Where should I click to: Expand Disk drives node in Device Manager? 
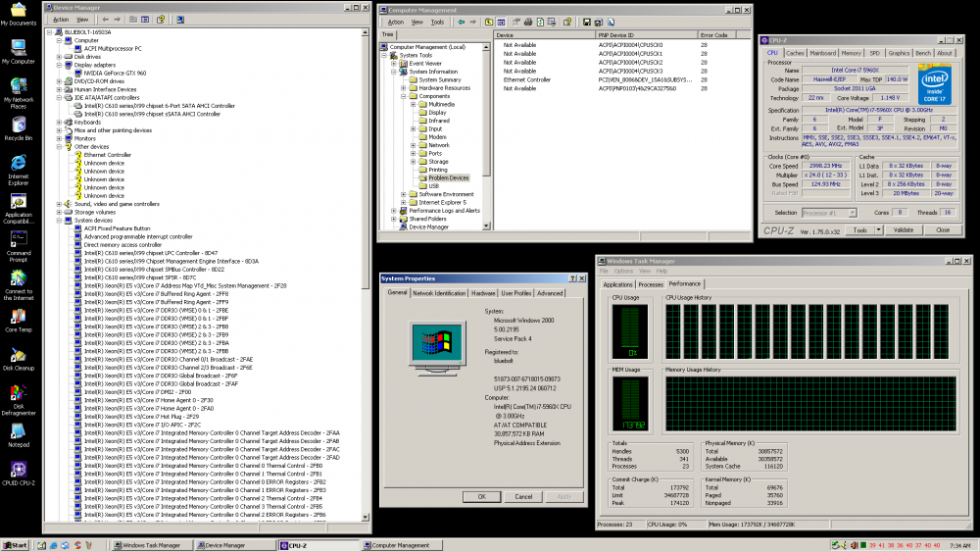(x=60, y=57)
